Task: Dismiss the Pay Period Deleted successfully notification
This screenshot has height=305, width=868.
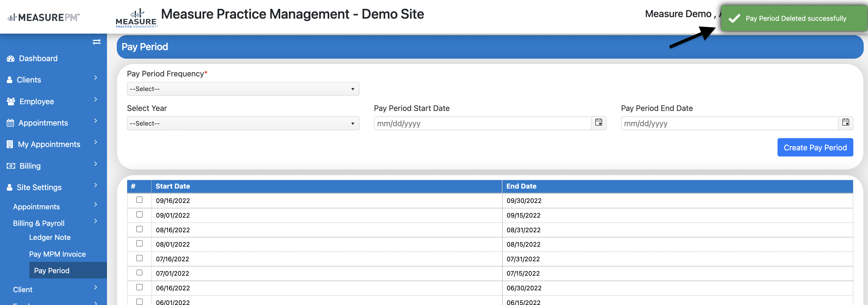Action: point(794,19)
